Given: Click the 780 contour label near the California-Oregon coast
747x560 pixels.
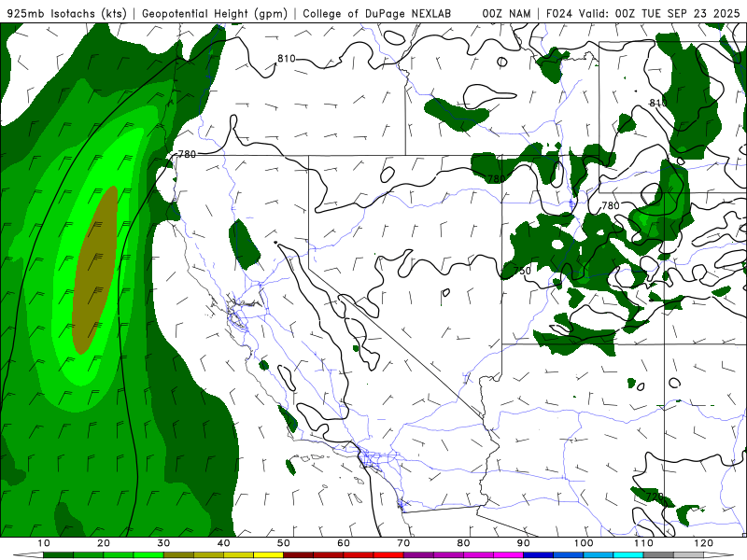Looking at the screenshot, I should click(186, 154).
